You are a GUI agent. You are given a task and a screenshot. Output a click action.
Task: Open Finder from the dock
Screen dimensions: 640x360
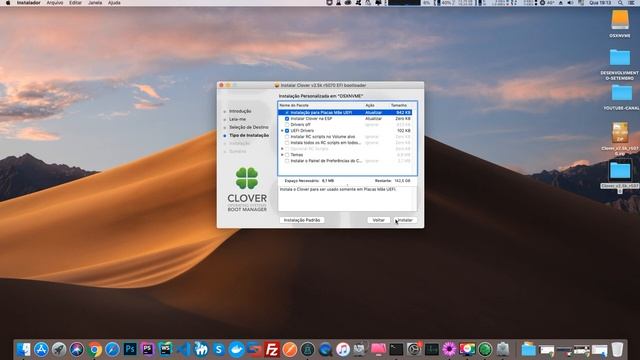[23, 349]
